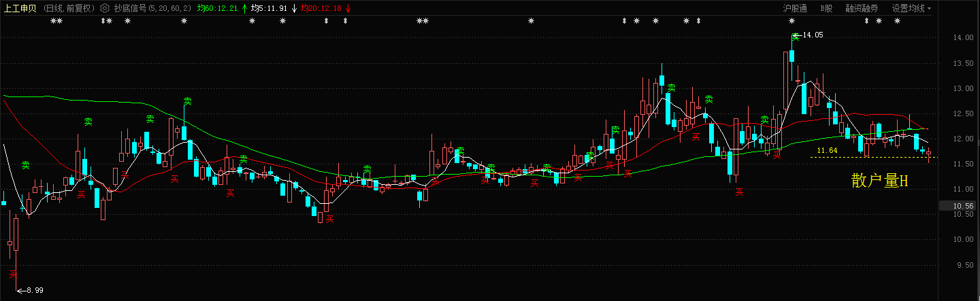
Task: Click the green 卖 marker at 14.05 peak
Action: click(794, 37)
